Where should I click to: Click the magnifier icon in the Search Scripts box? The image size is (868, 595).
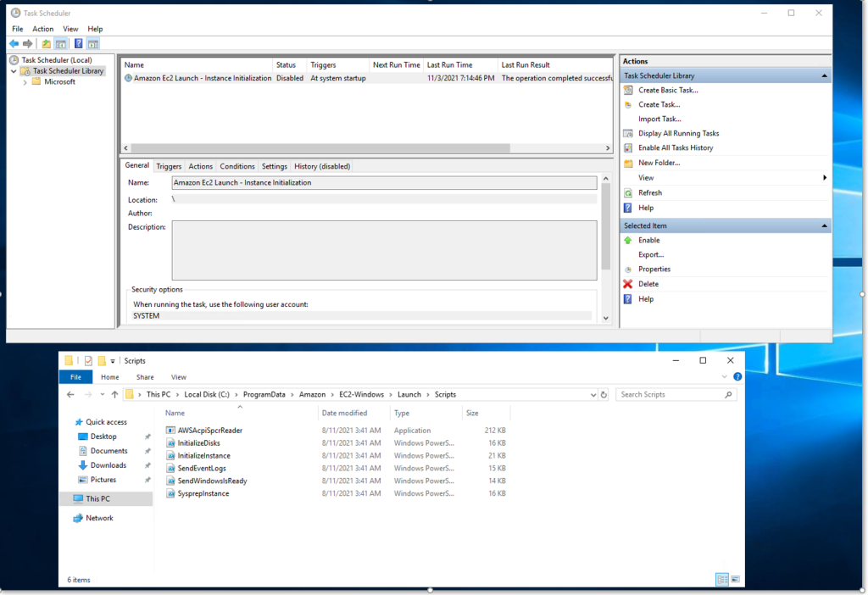click(727, 394)
